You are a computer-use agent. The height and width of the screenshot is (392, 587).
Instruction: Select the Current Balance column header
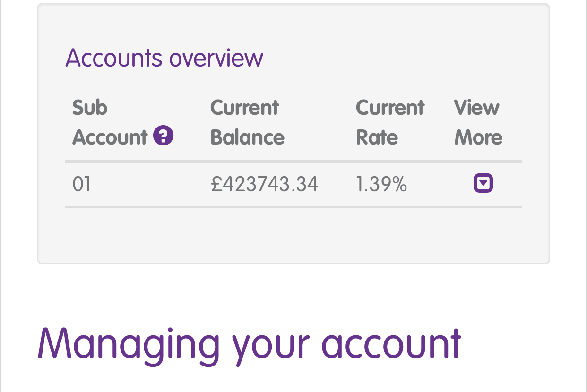coord(248,122)
